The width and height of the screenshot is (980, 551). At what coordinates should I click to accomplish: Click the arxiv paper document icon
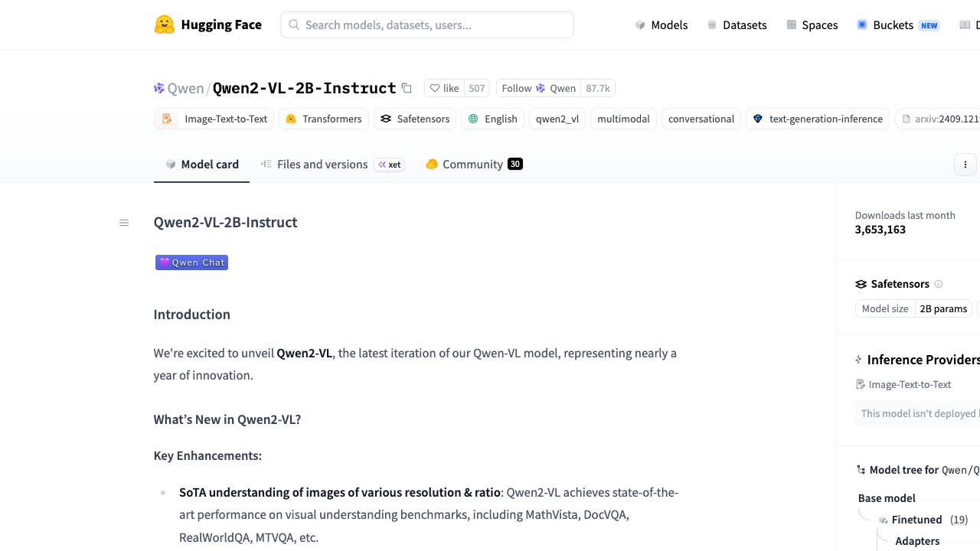(906, 119)
